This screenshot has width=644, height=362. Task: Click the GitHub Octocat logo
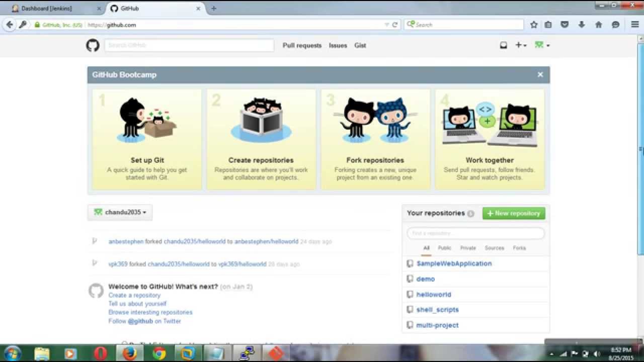(x=93, y=46)
